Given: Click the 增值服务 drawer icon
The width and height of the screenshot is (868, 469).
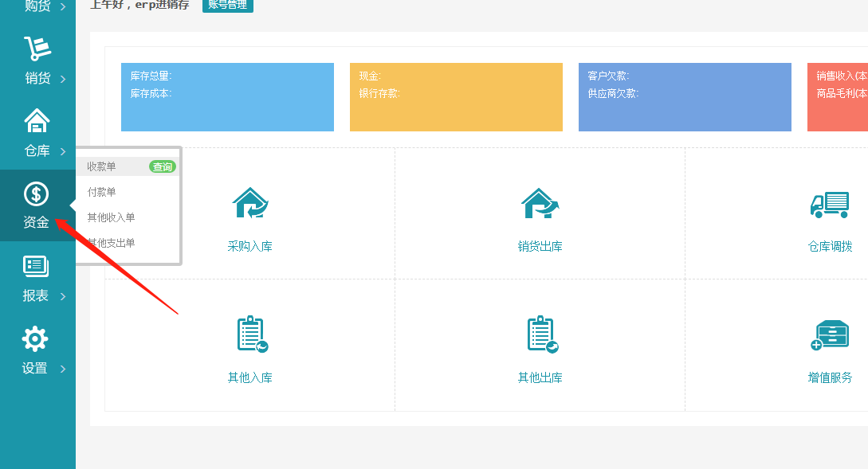Looking at the screenshot, I should [829, 335].
